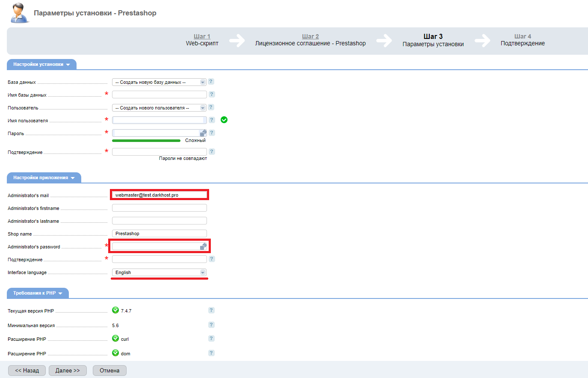Open help for Имя пользователя field
This screenshot has width=588, height=378.
point(212,120)
